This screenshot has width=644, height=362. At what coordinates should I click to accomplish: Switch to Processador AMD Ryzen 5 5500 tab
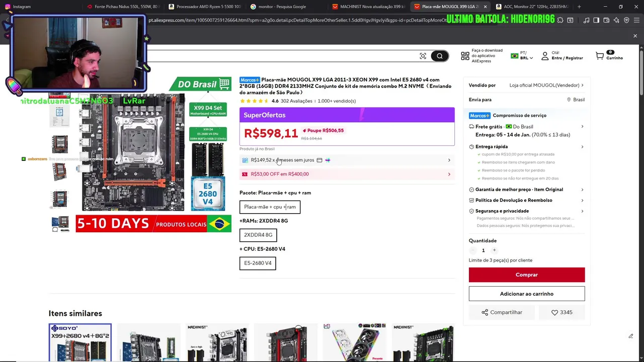[x=204, y=7]
